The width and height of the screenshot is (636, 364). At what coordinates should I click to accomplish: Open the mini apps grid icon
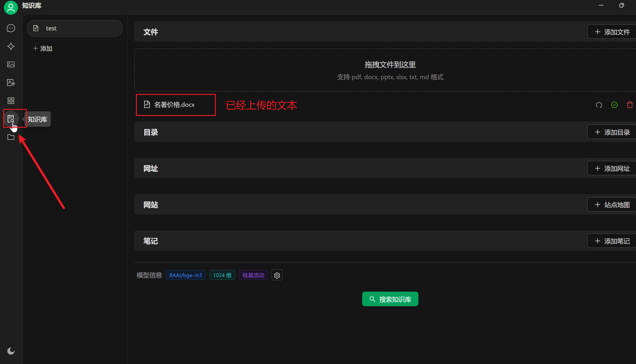(11, 101)
